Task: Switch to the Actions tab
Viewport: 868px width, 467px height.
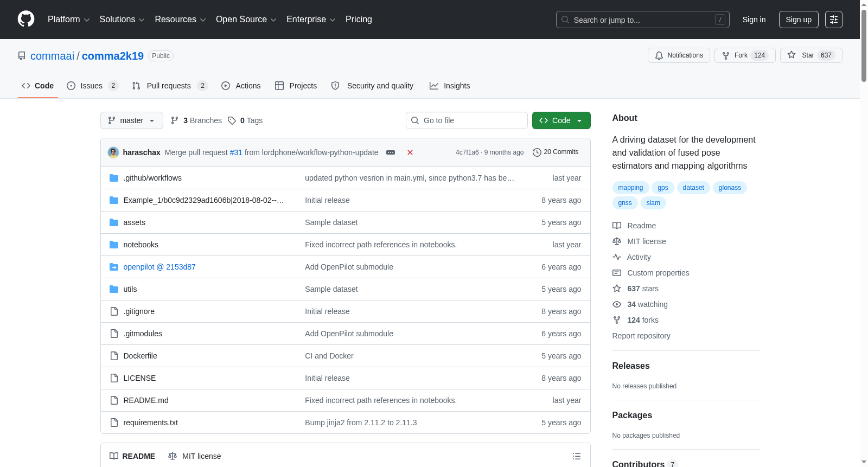Action: pyautogui.click(x=241, y=86)
